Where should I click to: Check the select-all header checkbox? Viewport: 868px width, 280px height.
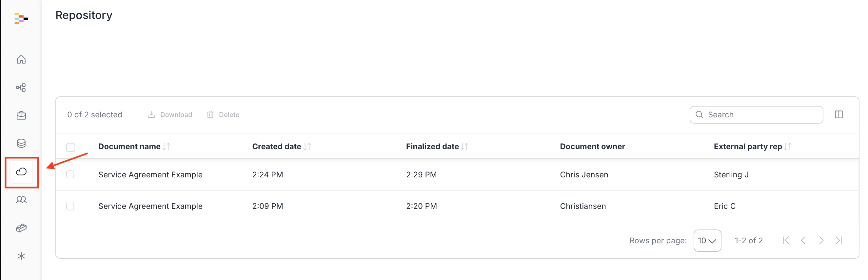[x=70, y=147]
